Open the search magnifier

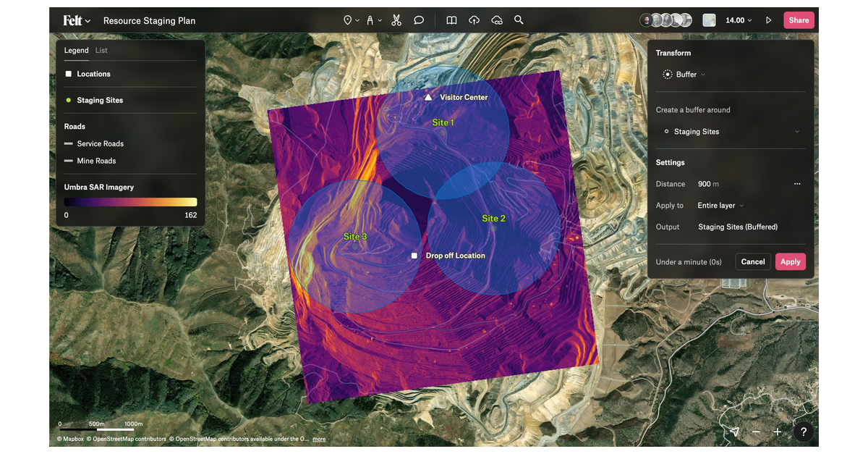click(x=519, y=20)
